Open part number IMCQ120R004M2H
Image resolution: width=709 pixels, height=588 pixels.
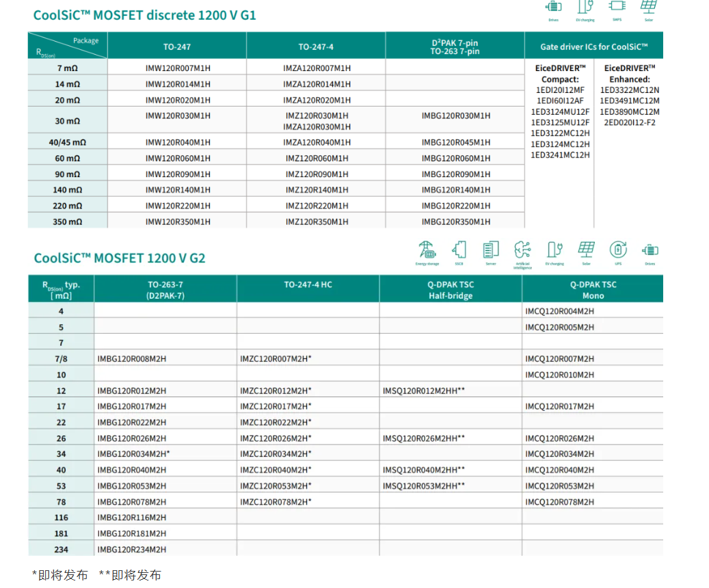point(559,311)
